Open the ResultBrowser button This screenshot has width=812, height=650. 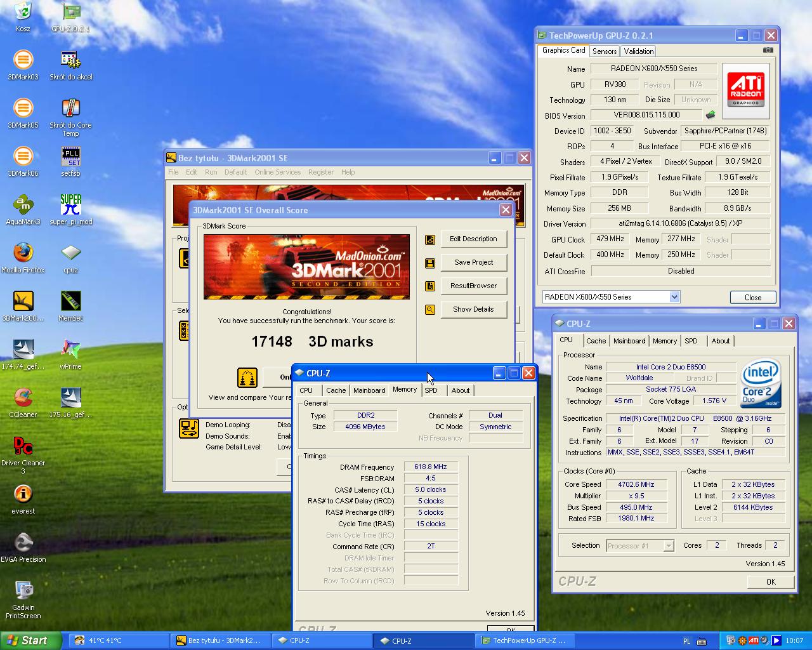pyautogui.click(x=473, y=286)
